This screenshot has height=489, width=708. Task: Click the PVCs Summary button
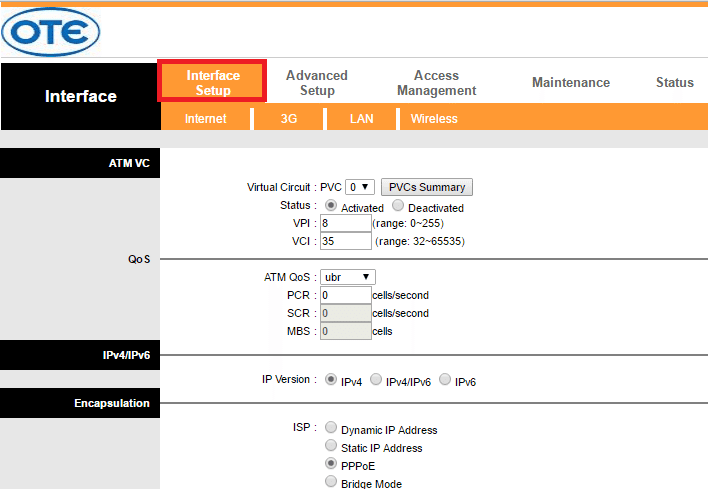(427, 187)
